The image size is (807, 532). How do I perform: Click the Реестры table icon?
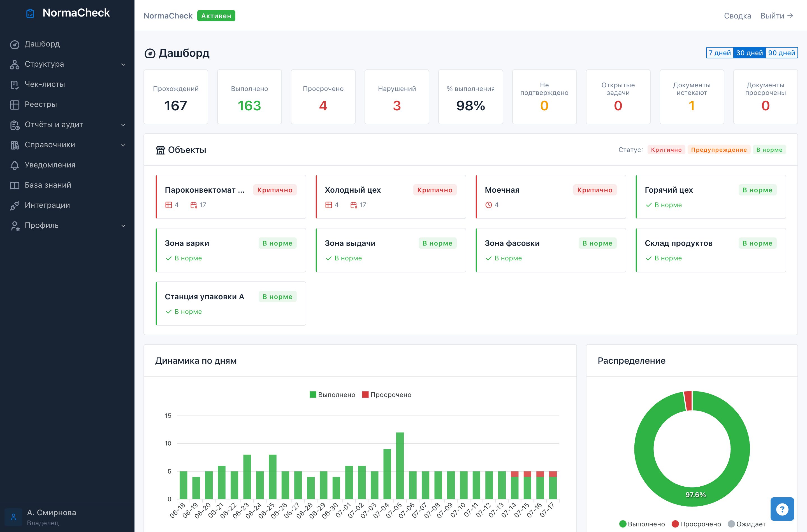pyautogui.click(x=15, y=105)
